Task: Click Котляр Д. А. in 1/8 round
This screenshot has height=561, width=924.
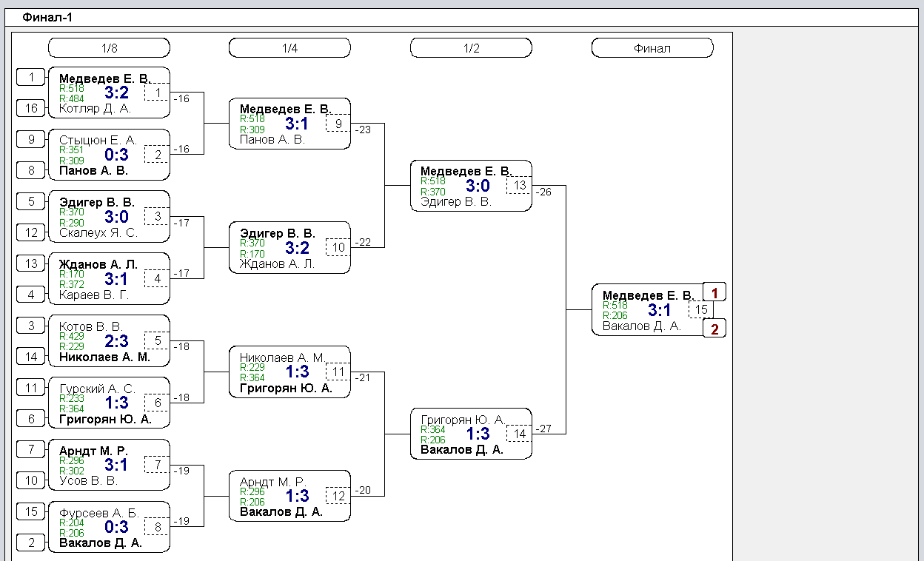Action: (95, 108)
